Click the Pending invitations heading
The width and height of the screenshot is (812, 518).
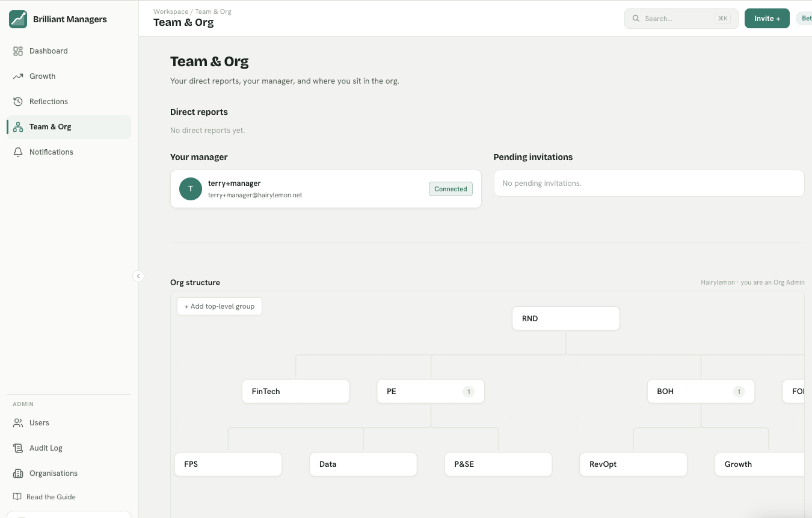click(x=533, y=157)
